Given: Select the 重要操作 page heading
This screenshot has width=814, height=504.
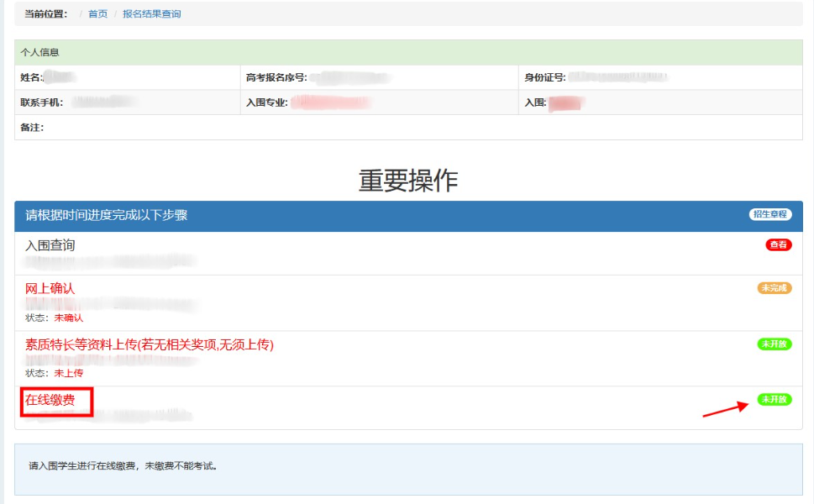Looking at the screenshot, I should click(x=408, y=181).
